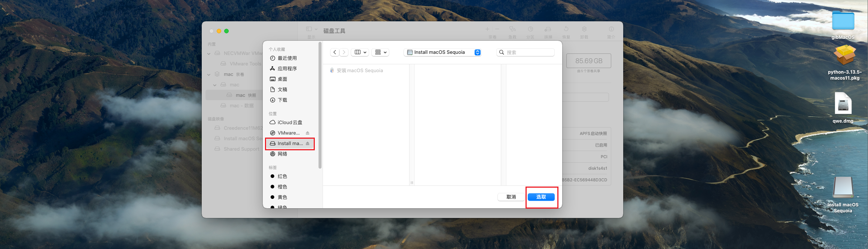Screen dimensions: 868x249
Task: Click the 搜索 search field
Action: pyautogui.click(x=526, y=52)
